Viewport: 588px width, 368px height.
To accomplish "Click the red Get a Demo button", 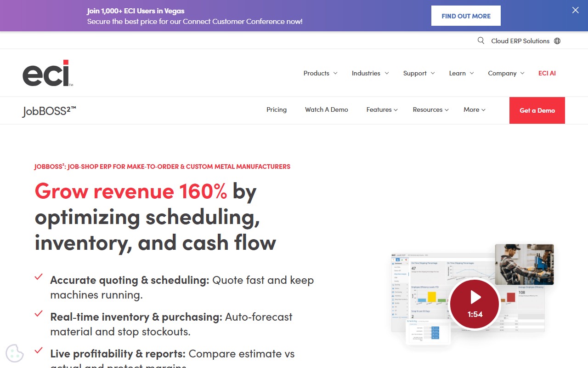I will tap(537, 110).
